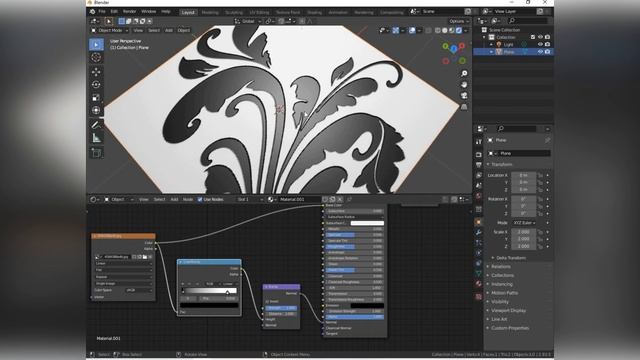Image resolution: width=640 pixels, height=360 pixels.
Task: Select the Transform tool
Action: [96, 110]
